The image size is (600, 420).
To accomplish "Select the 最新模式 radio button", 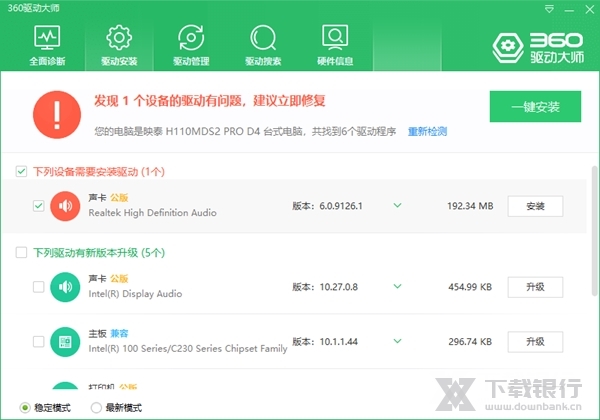I will coord(96,408).
